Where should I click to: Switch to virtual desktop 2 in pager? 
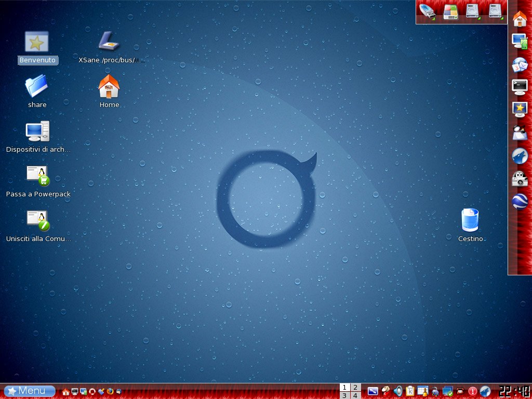(355, 388)
